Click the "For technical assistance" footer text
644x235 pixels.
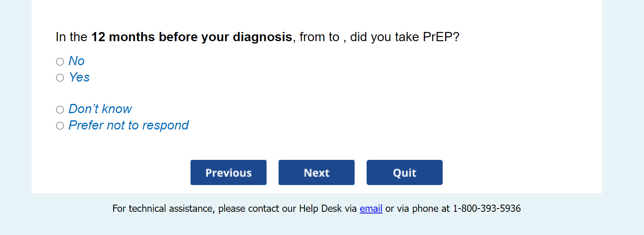[x=163, y=209]
